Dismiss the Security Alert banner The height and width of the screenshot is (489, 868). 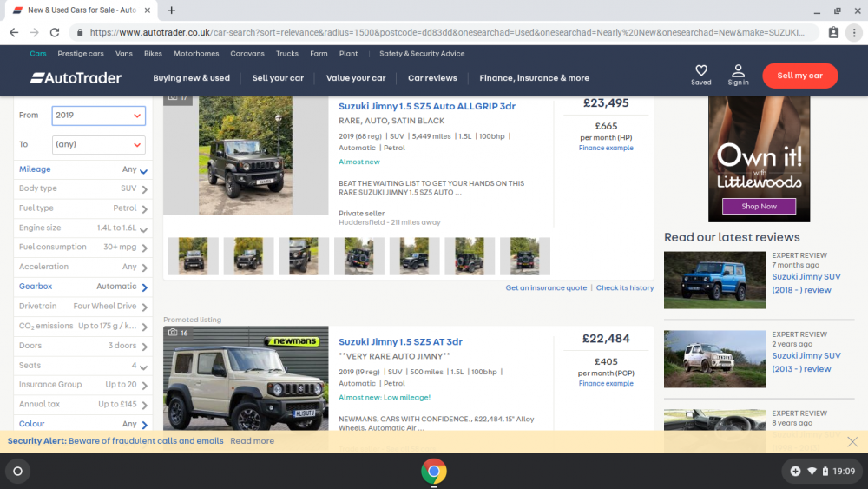pyautogui.click(x=852, y=441)
